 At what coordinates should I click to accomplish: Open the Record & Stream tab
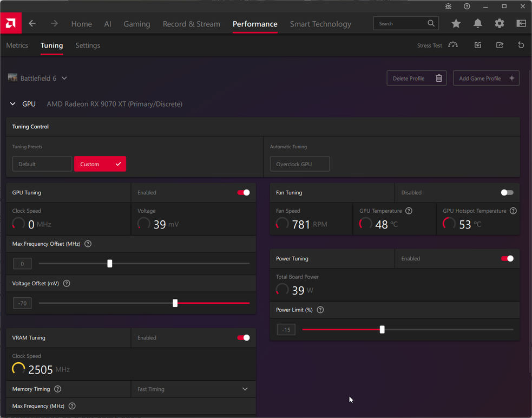click(x=192, y=24)
